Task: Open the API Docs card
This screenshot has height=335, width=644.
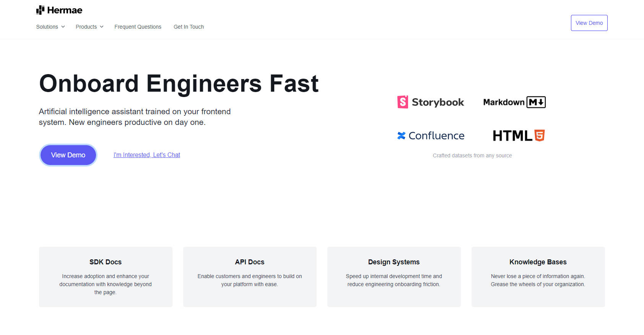Action: coord(250,277)
